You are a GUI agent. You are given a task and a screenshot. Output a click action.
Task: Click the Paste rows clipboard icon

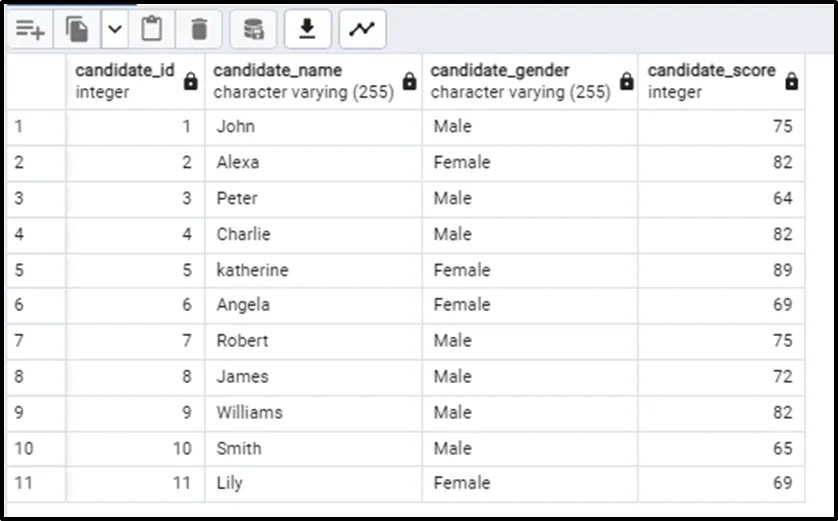click(x=151, y=30)
